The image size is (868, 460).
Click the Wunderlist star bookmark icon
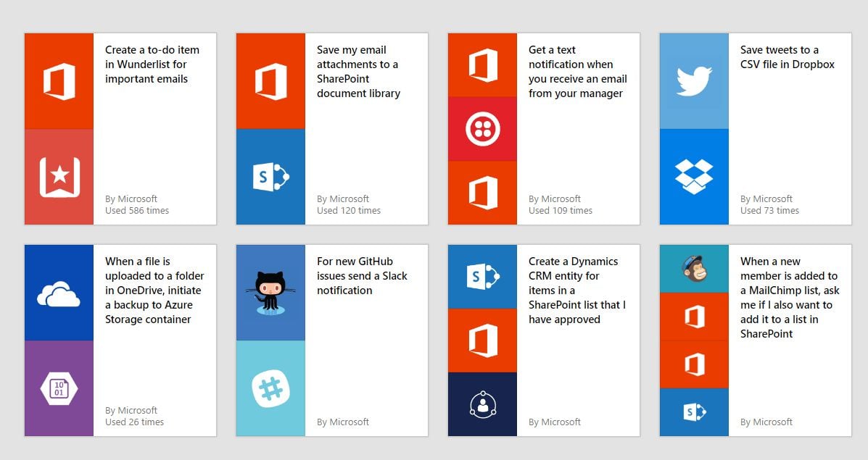click(59, 177)
